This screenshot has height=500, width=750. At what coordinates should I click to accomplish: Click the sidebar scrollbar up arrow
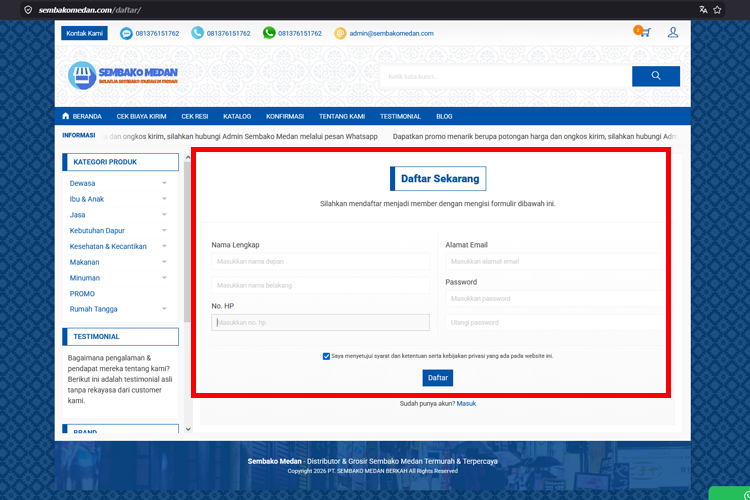point(188,157)
